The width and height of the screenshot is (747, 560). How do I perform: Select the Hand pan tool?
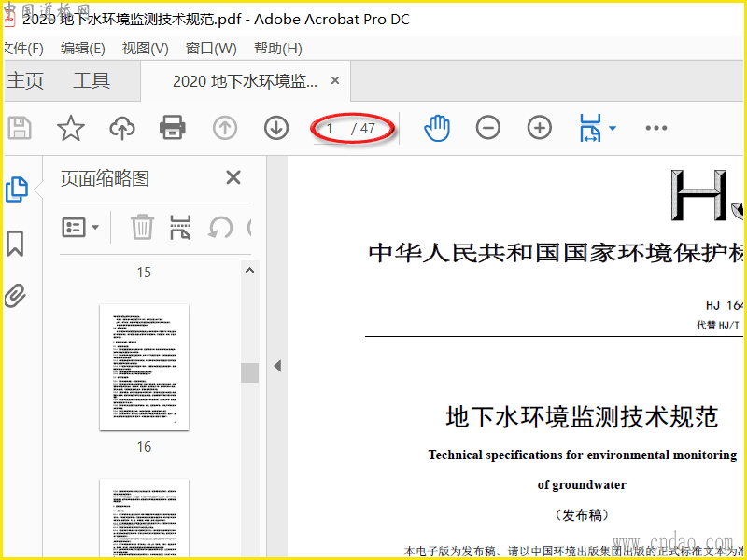[x=437, y=128]
